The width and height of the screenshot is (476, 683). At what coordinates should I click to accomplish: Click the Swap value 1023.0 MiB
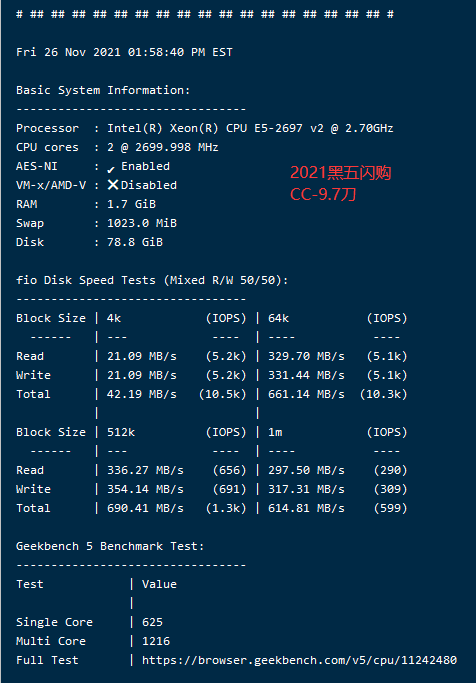(x=142, y=223)
